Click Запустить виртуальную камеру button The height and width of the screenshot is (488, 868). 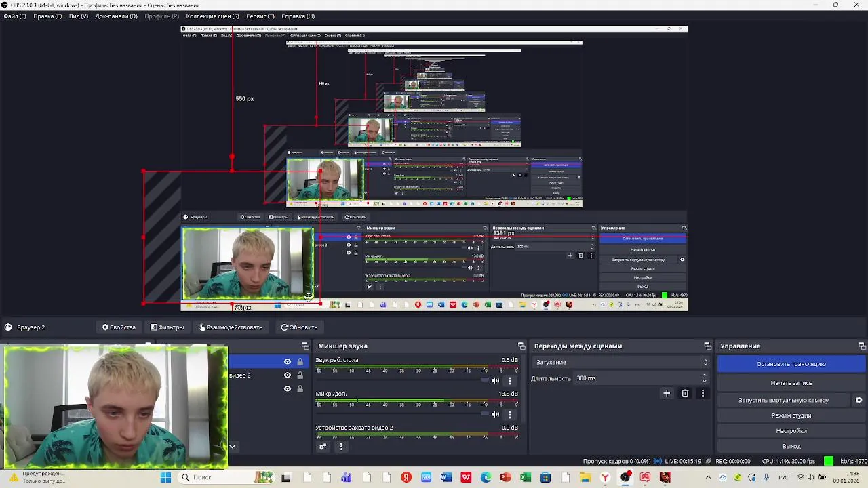coord(783,400)
